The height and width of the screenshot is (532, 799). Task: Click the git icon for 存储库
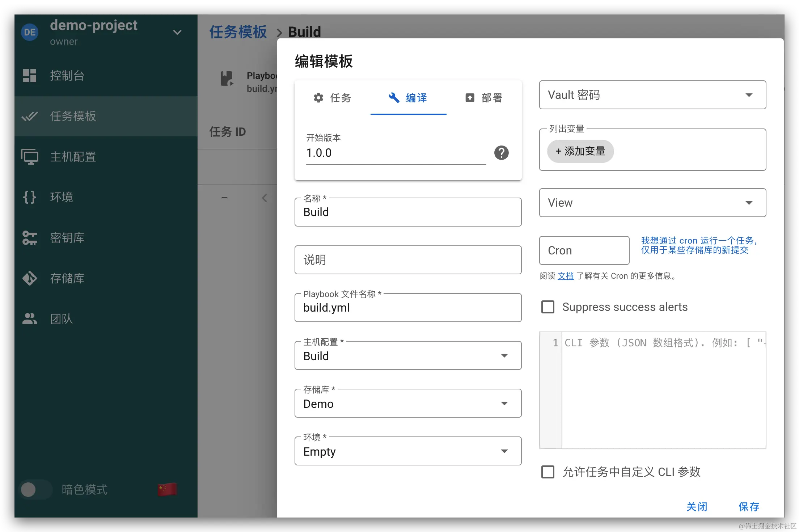pos(30,278)
